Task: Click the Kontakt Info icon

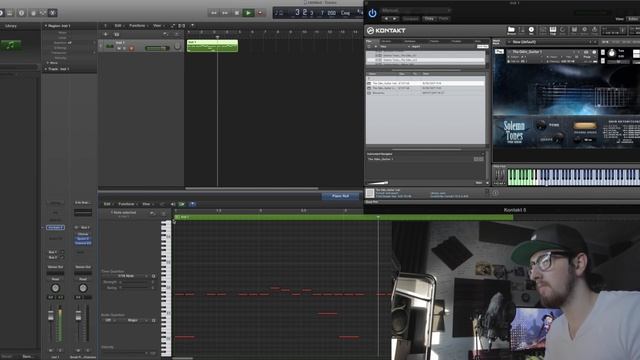Action: coord(531,31)
